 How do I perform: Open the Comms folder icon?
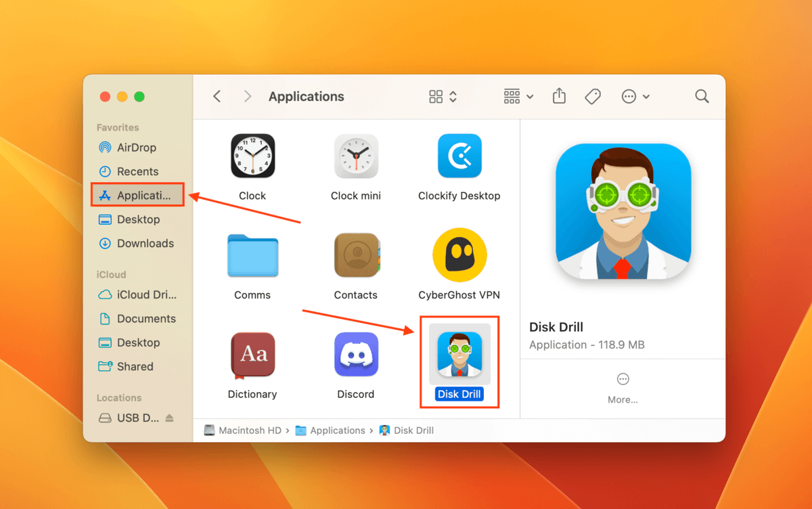pyautogui.click(x=252, y=255)
